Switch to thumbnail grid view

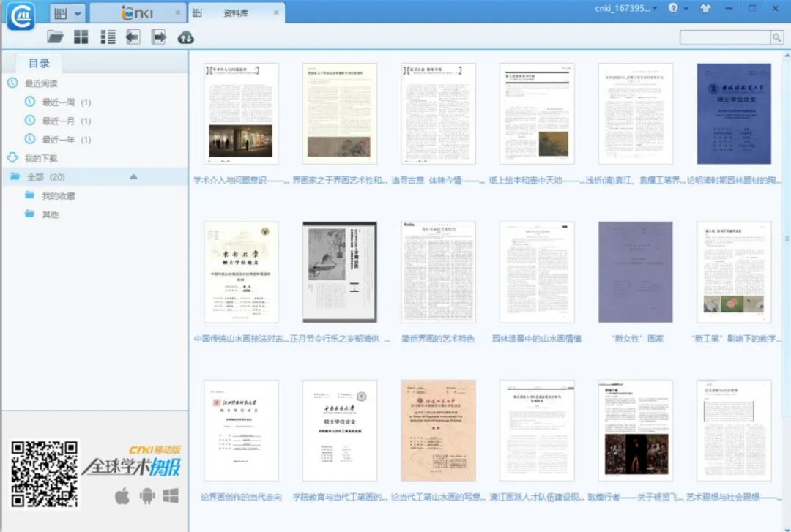(x=81, y=37)
